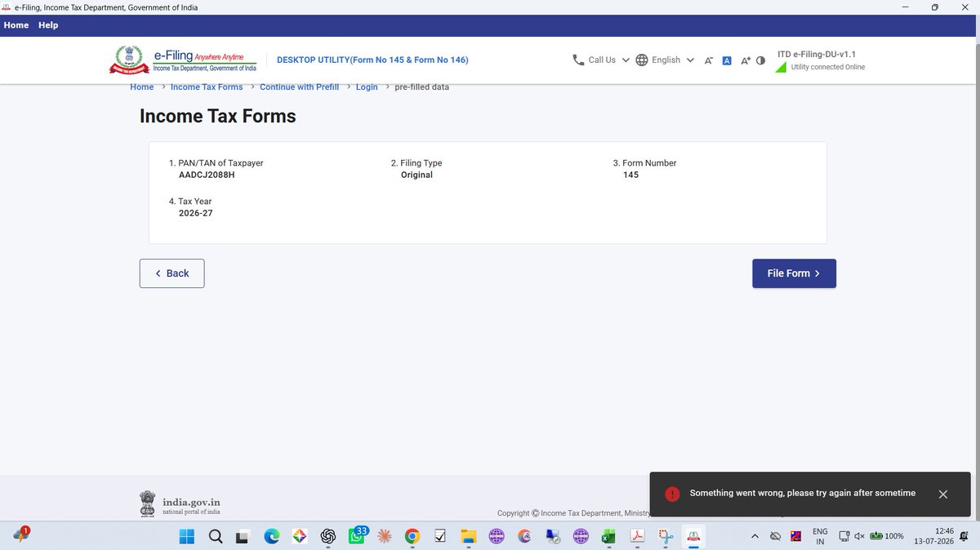Go to Income Tax Forms breadcrumb

[207, 87]
